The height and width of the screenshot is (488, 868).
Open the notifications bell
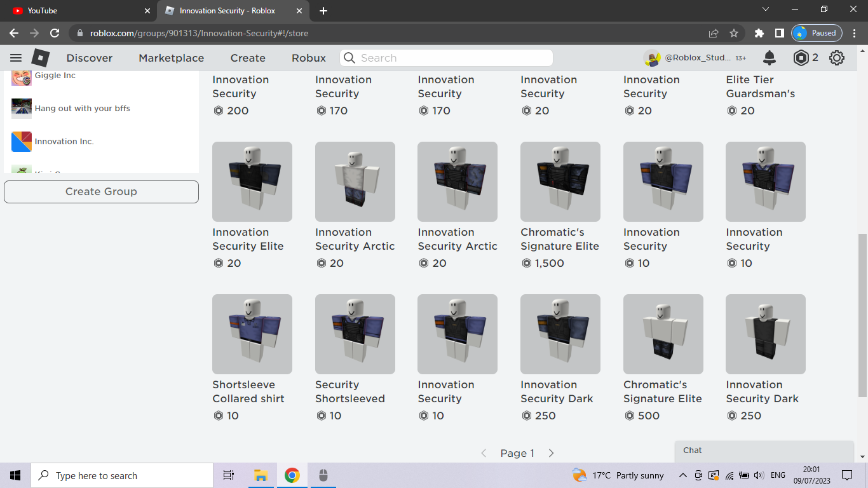tap(770, 58)
